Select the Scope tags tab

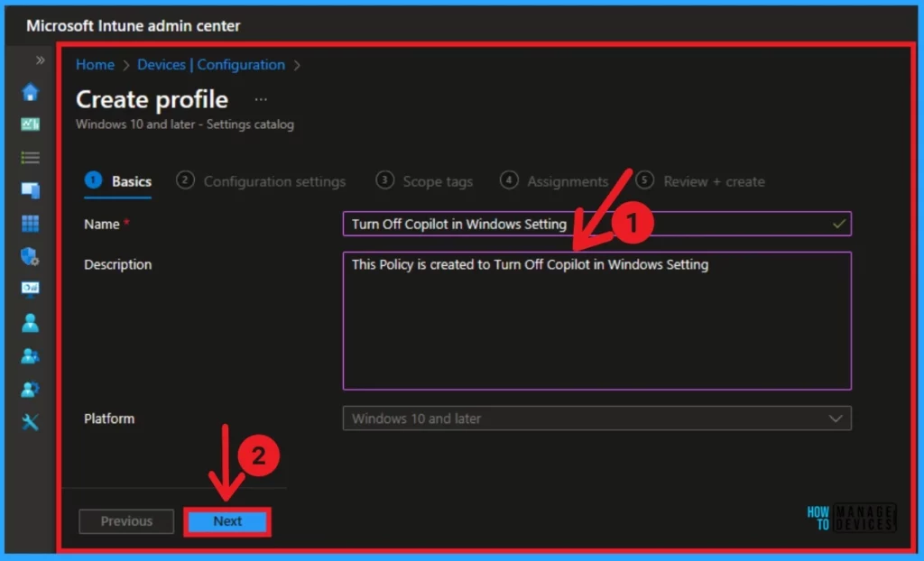point(424,181)
